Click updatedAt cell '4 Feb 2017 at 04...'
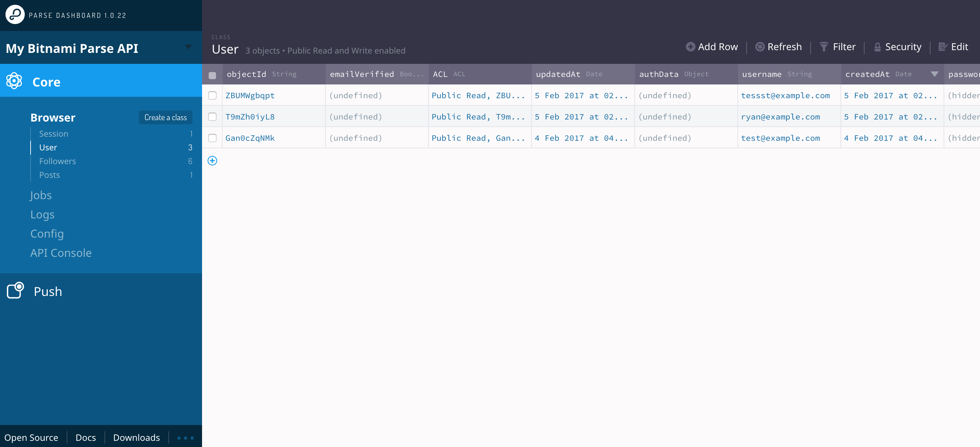Viewport: 980px width, 447px height. pos(583,138)
